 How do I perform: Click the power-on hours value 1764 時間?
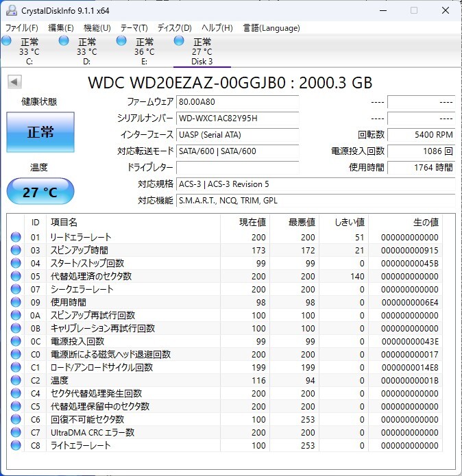[422, 167]
